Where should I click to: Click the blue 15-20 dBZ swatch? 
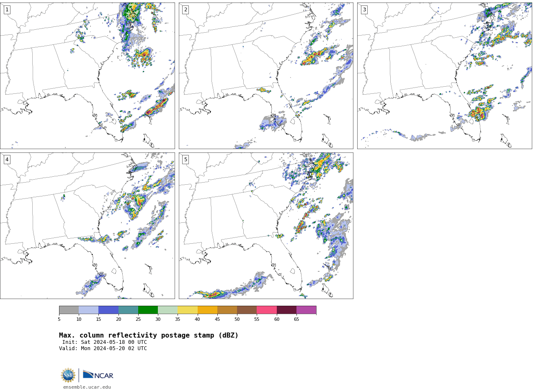tap(108, 310)
